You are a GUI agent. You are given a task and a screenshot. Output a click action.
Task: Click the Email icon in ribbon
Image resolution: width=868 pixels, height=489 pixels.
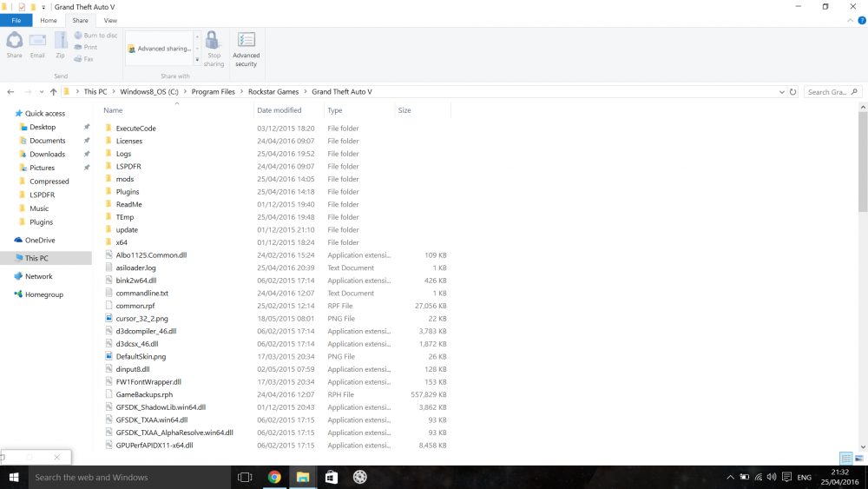(37, 44)
